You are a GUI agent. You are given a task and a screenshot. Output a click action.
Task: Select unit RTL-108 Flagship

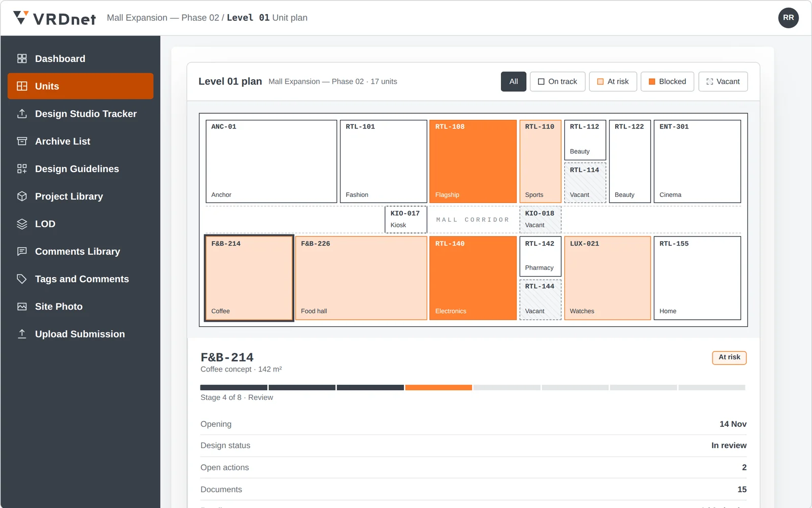pos(473,161)
